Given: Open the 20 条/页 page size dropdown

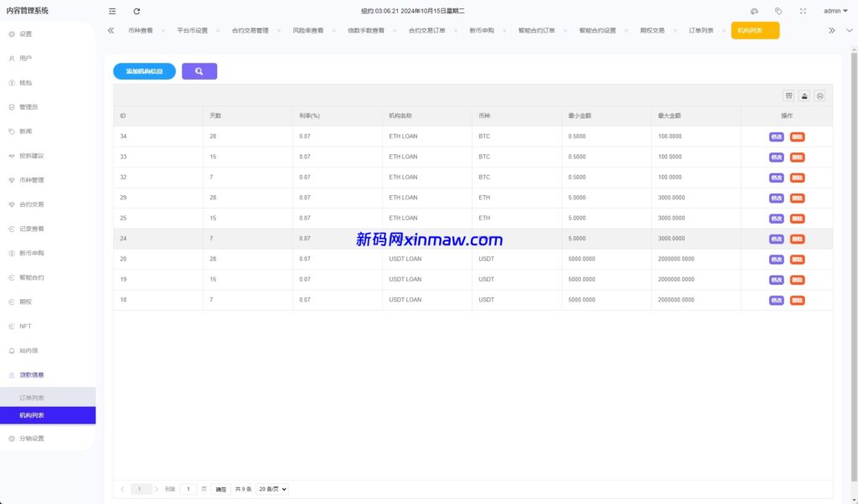Looking at the screenshot, I should click(x=272, y=489).
